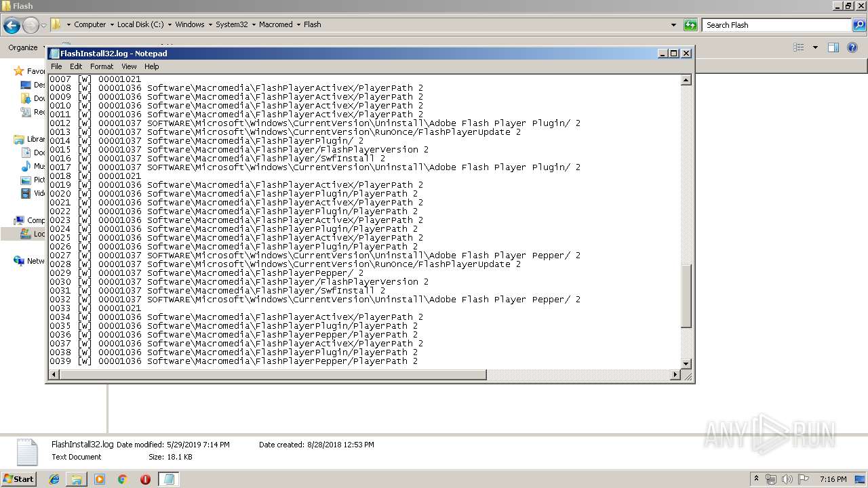Expand dropdown arrow after Local Disk breadcrumb
868x488 pixels.
tap(170, 24)
